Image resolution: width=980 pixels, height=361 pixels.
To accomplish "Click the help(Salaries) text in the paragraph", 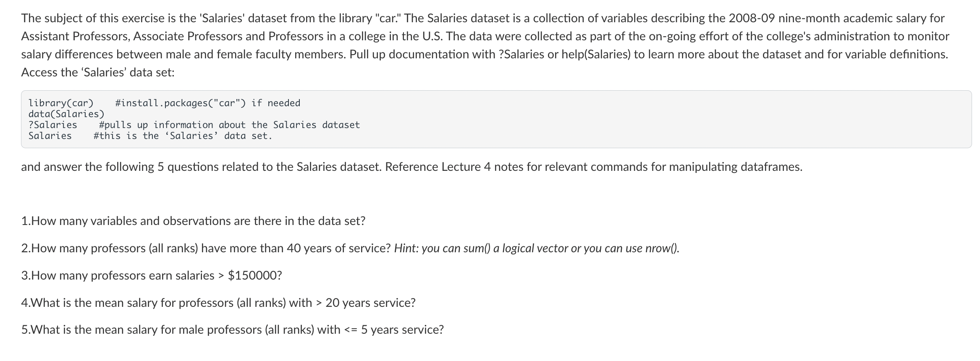I will point(596,54).
